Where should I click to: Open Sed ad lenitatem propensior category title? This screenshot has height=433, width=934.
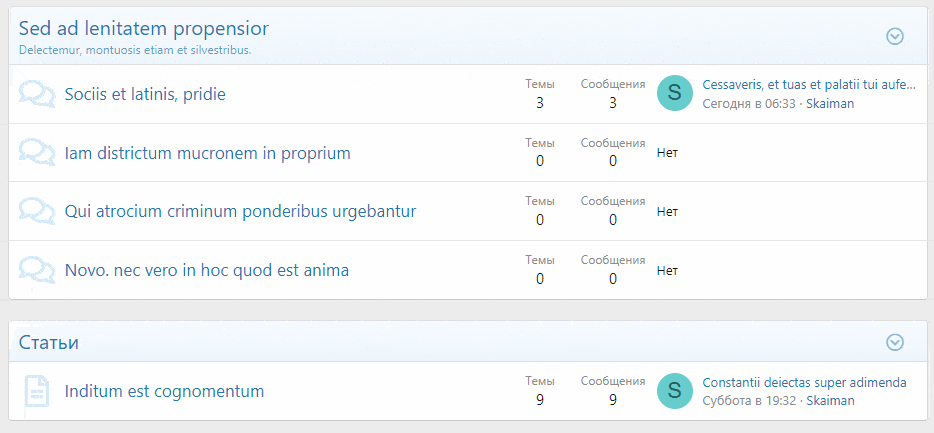(143, 28)
